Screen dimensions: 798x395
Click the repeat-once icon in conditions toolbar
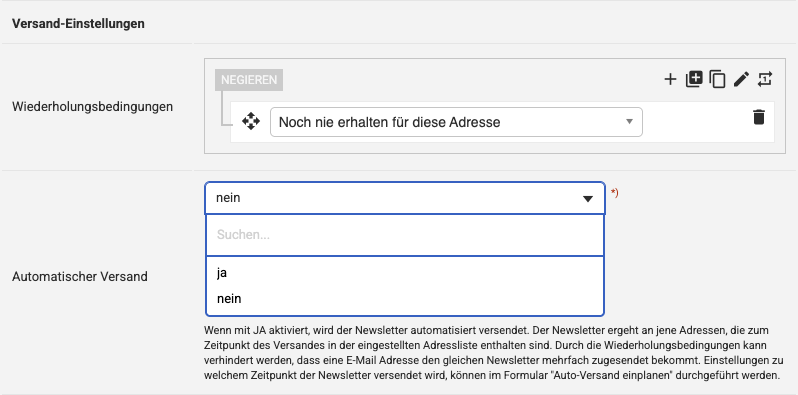click(764, 79)
